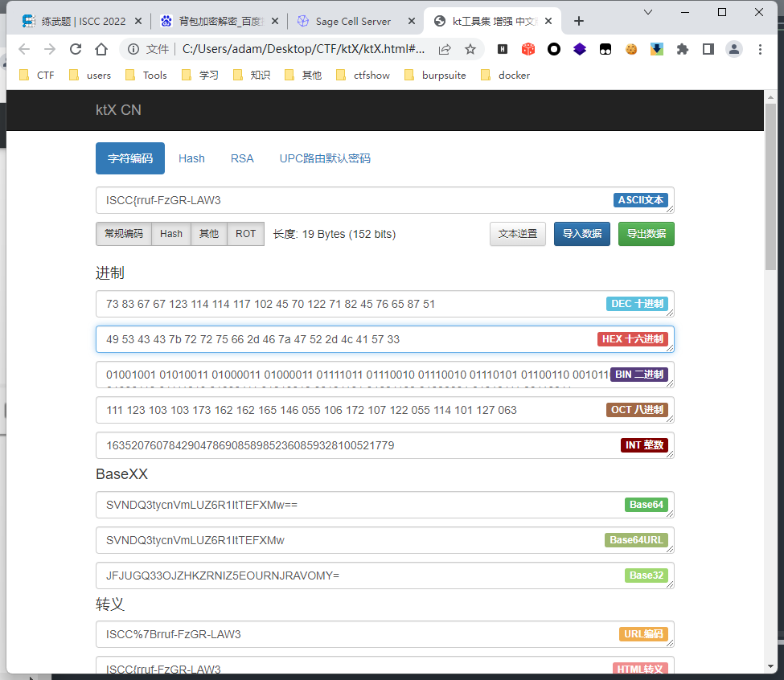784x680 pixels.
Task: Reload the page with the refresh icon
Action: click(x=76, y=49)
